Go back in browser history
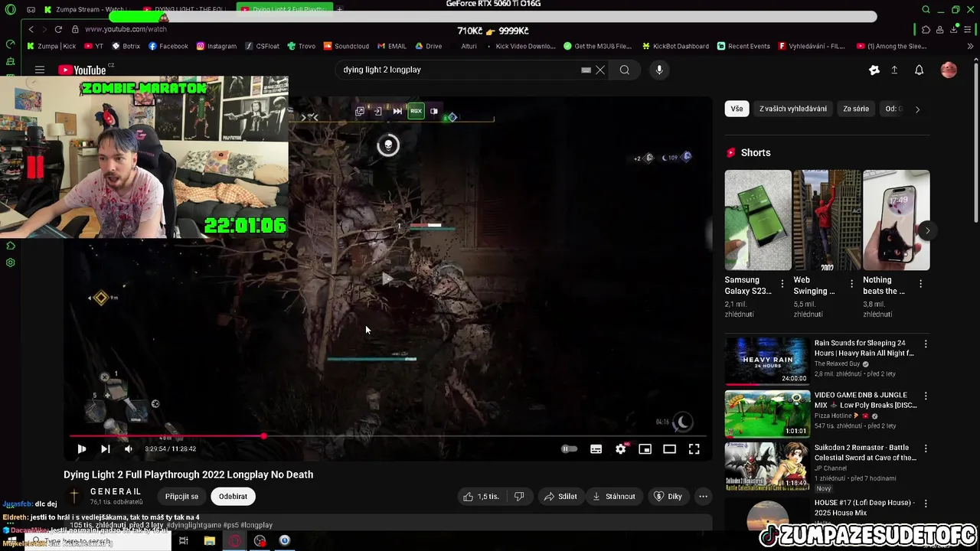The image size is (980, 551). pos(31,29)
